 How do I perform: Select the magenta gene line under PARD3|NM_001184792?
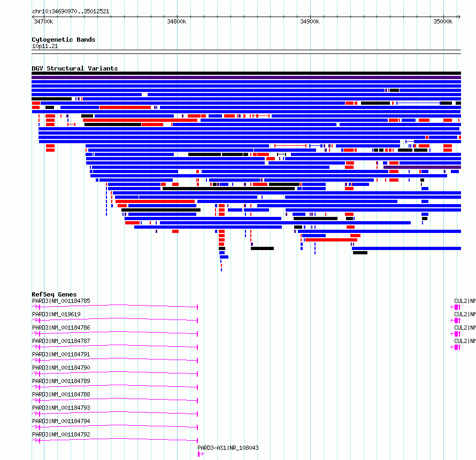(x=115, y=440)
